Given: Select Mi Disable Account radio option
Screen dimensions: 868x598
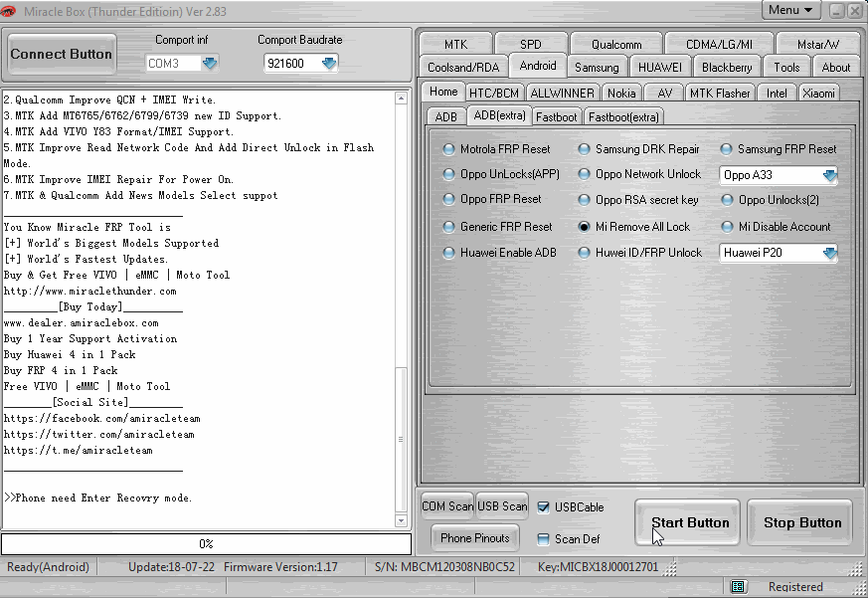Looking at the screenshot, I should pyautogui.click(x=727, y=227).
